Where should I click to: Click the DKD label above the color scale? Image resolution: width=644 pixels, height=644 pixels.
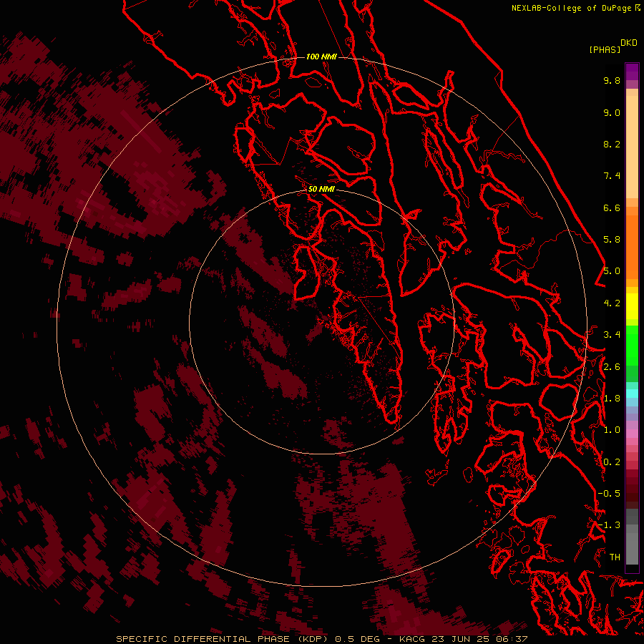pyautogui.click(x=628, y=43)
